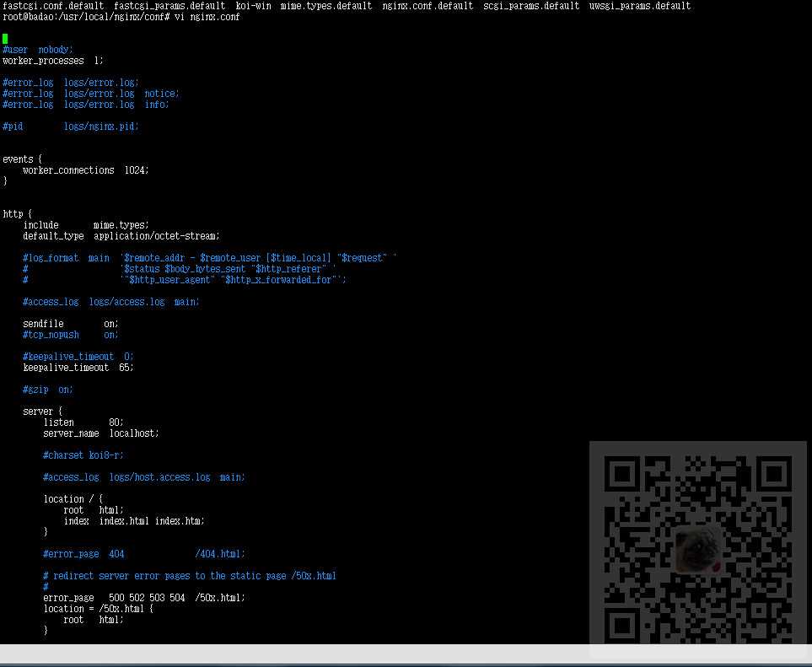Click 'index index.html index.htm;' line
This screenshot has width=812, height=667.
pyautogui.click(x=134, y=521)
